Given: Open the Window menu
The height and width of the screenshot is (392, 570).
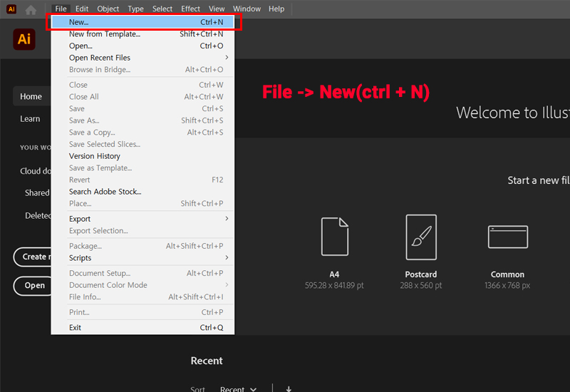Looking at the screenshot, I should pos(247,9).
